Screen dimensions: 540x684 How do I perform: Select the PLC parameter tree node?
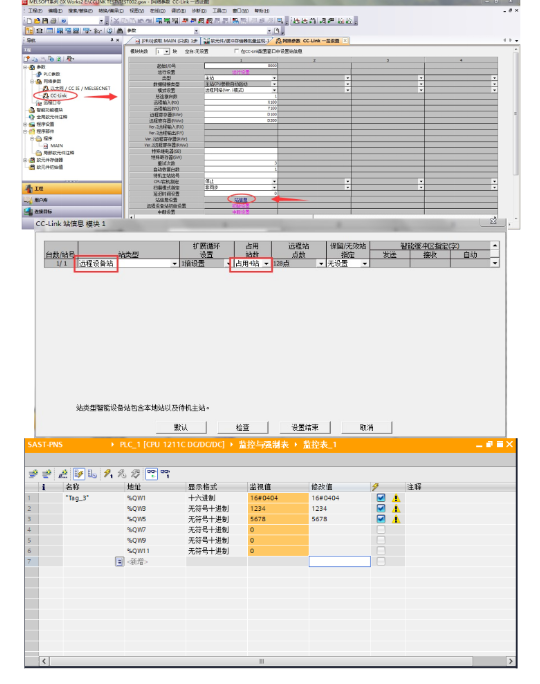49,74
